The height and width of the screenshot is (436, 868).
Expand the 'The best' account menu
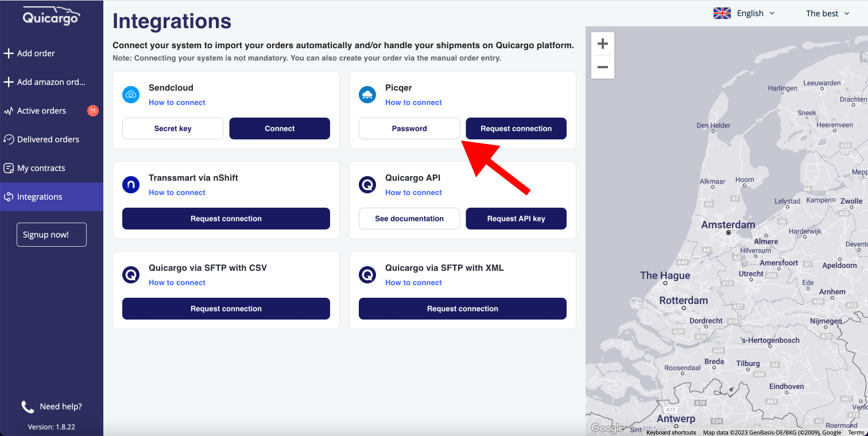pos(827,13)
